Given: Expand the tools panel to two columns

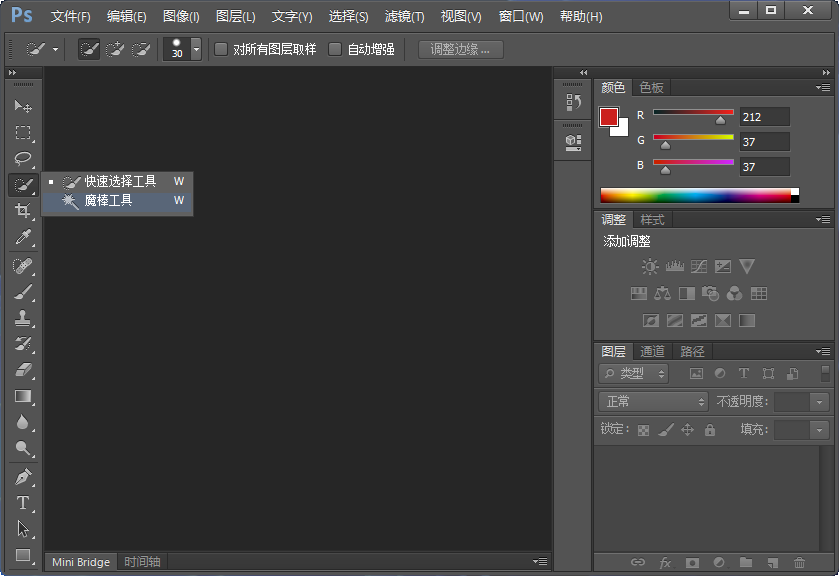Looking at the screenshot, I should pos(12,72).
